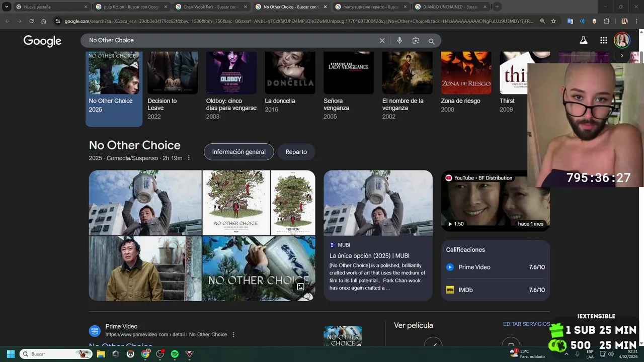Open more options next to movie runtime

[x=189, y=158]
